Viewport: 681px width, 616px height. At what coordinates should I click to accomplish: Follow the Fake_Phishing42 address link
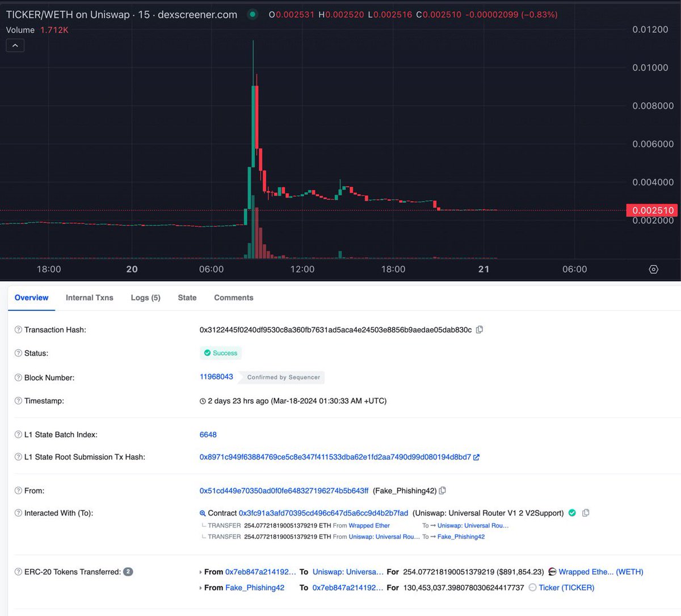(255, 588)
